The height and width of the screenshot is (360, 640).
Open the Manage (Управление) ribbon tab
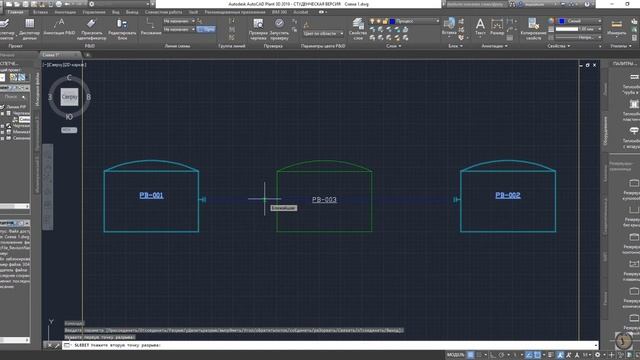(94, 12)
